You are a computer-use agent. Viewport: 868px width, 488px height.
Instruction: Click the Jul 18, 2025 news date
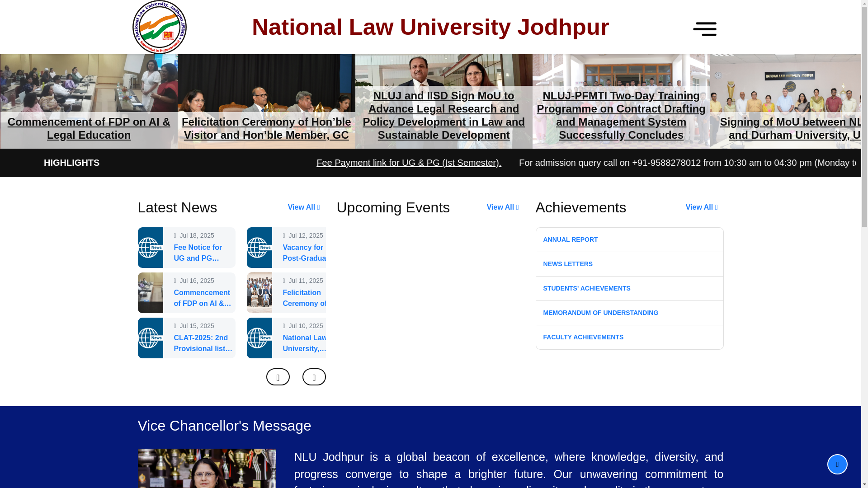[197, 235]
